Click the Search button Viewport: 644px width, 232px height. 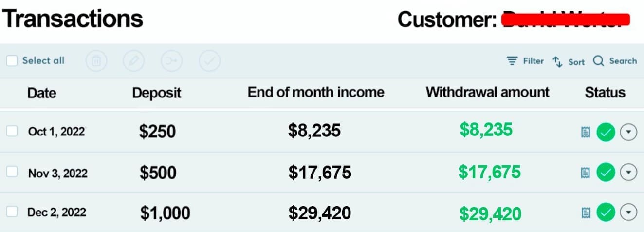tap(615, 61)
